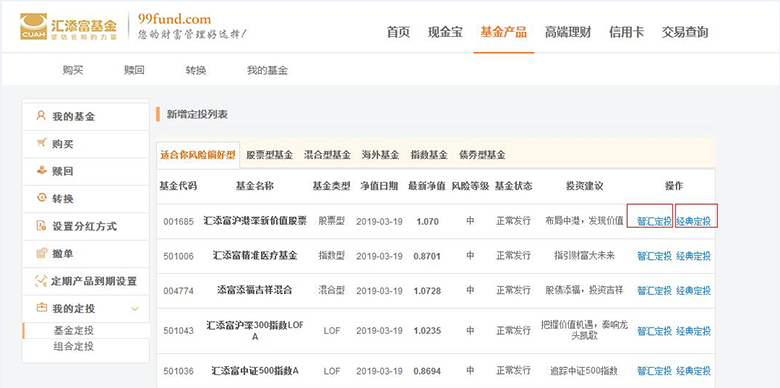Select 组合定投 in the sidebar submenu
The width and height of the screenshot is (780, 388).
[73, 346]
